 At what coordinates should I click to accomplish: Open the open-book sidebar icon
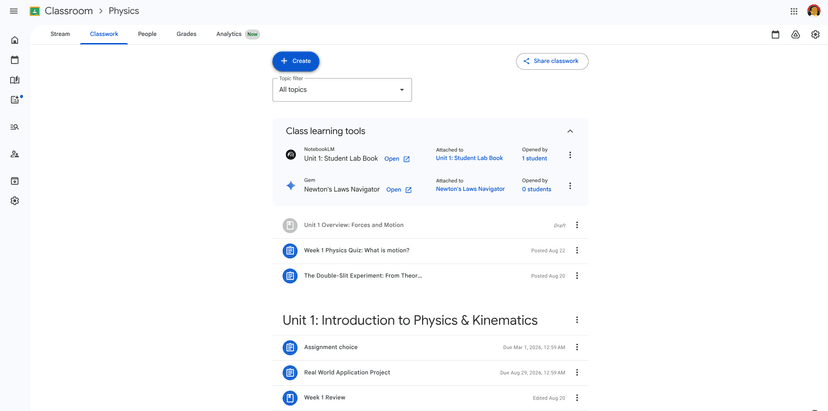click(15, 80)
